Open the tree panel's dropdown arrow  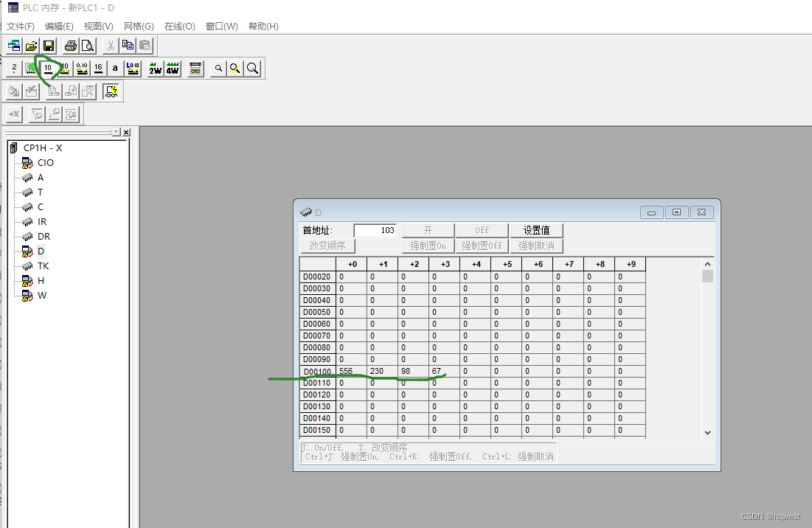click(117, 133)
